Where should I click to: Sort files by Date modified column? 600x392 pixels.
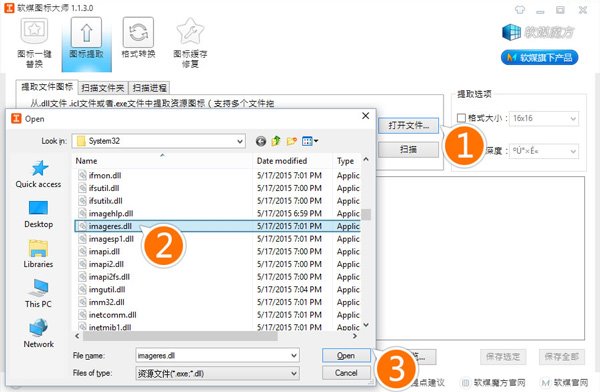coord(292,161)
